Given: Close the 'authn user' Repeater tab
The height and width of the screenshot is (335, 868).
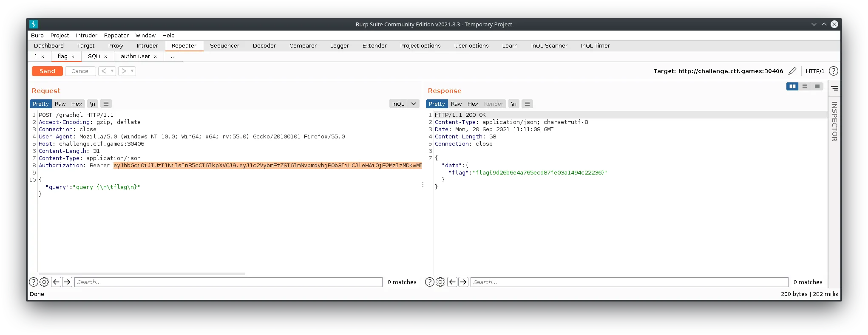Looking at the screenshot, I should coord(156,56).
